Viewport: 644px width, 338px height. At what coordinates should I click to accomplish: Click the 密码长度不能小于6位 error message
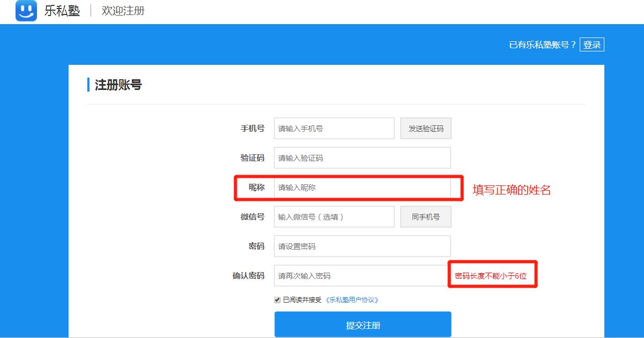tap(491, 276)
